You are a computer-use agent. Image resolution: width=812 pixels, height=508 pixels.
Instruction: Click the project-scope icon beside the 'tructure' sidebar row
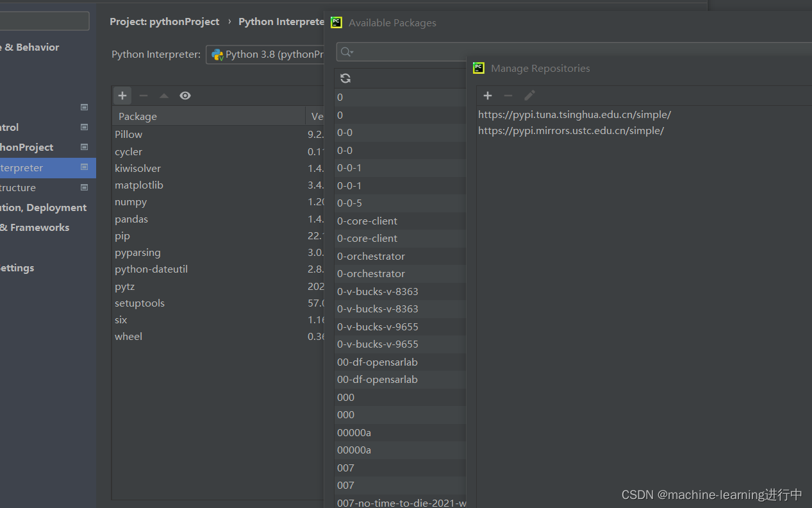pos(84,187)
